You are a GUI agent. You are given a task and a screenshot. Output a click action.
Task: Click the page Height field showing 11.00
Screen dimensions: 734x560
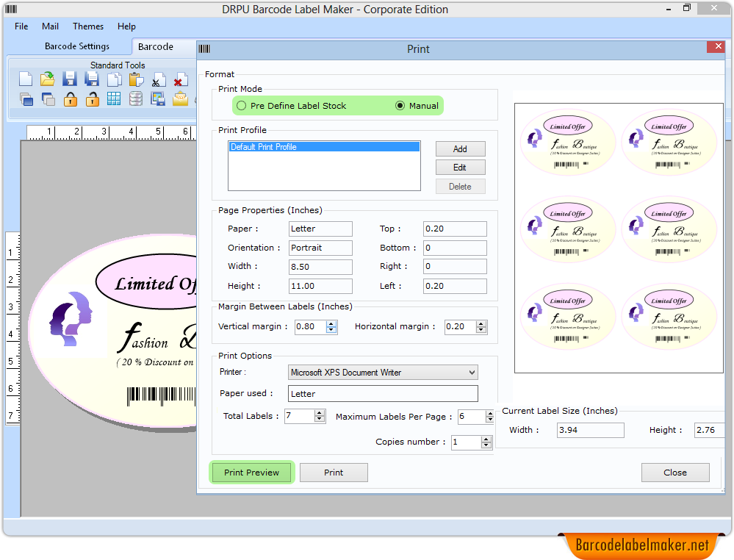[320, 286]
